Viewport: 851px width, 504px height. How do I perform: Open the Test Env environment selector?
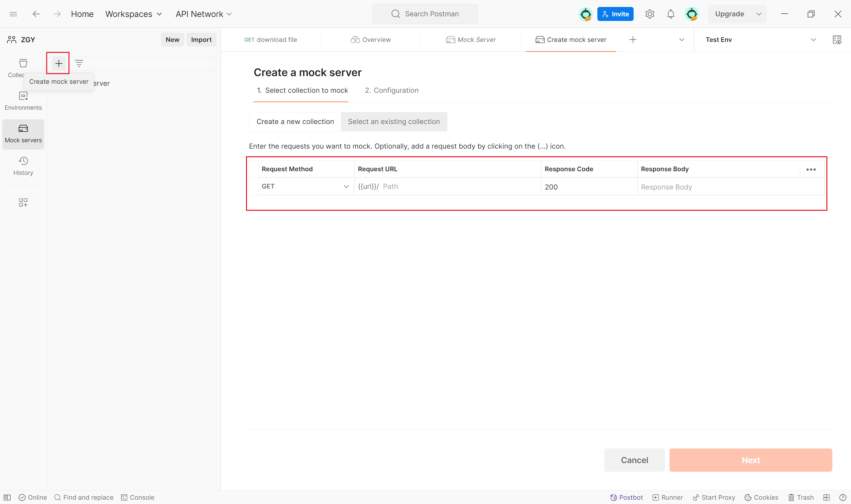[760, 40]
